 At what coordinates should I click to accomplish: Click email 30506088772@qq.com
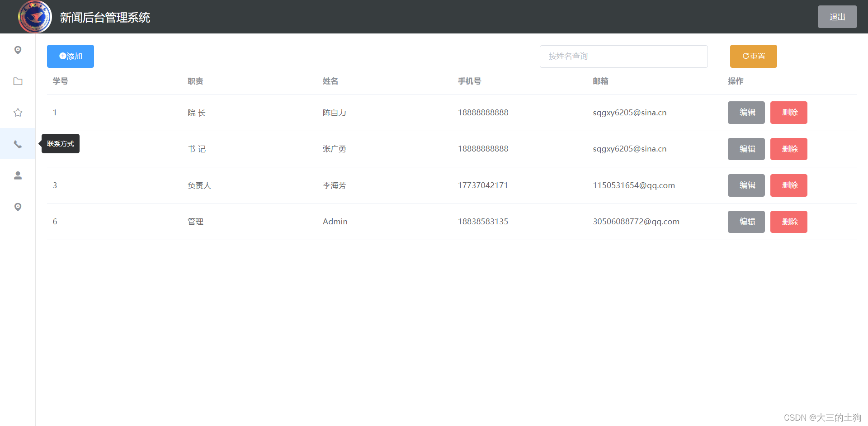pos(636,222)
